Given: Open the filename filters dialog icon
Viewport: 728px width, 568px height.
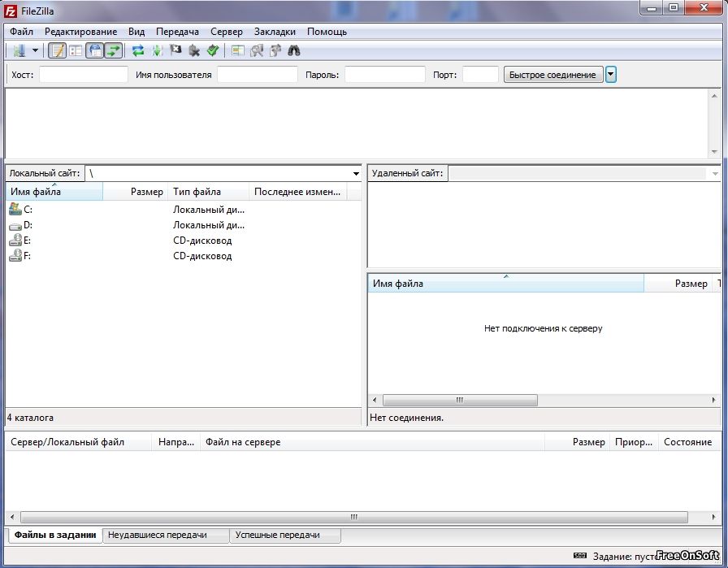Looking at the screenshot, I should click(x=238, y=50).
